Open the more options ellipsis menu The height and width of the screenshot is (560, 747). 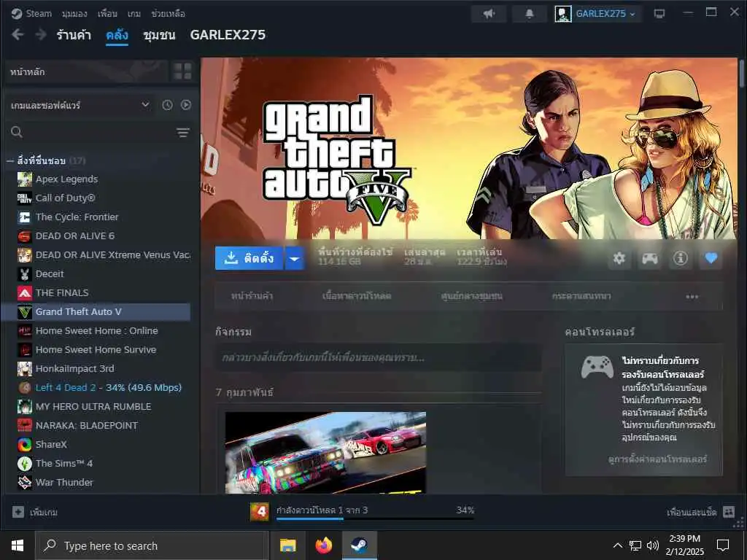(x=692, y=297)
